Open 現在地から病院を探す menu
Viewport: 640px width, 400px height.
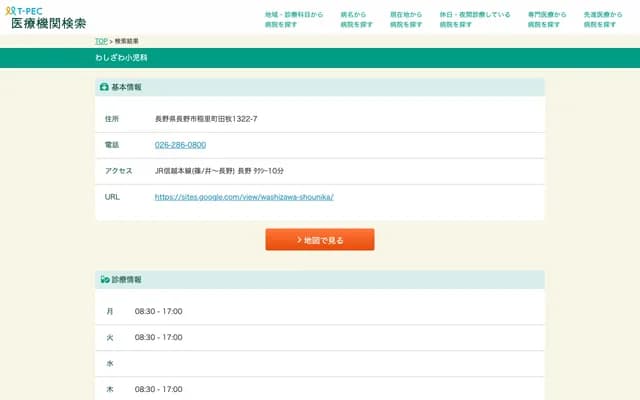[406, 19]
